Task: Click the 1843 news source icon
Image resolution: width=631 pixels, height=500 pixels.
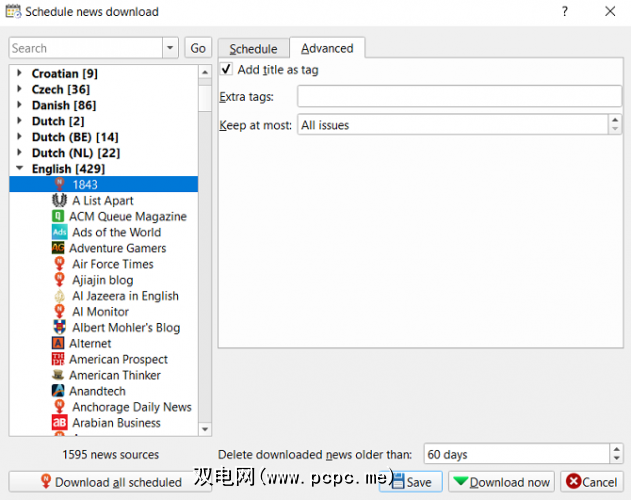Action: [x=60, y=184]
